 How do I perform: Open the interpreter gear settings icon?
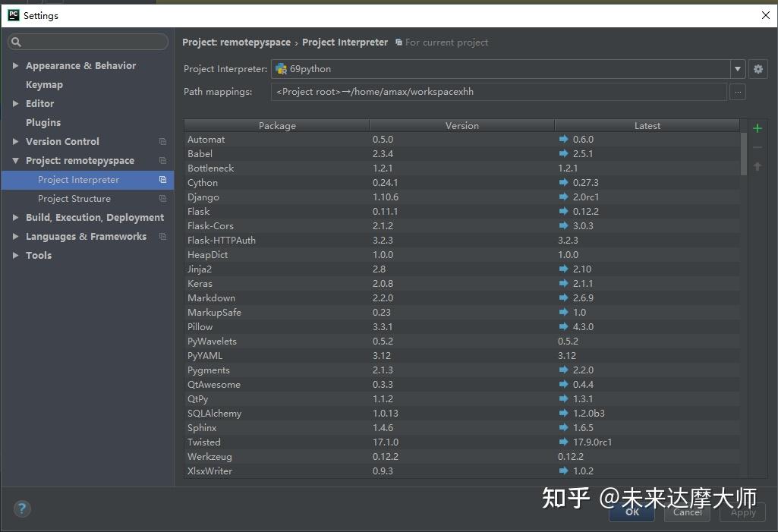click(758, 69)
